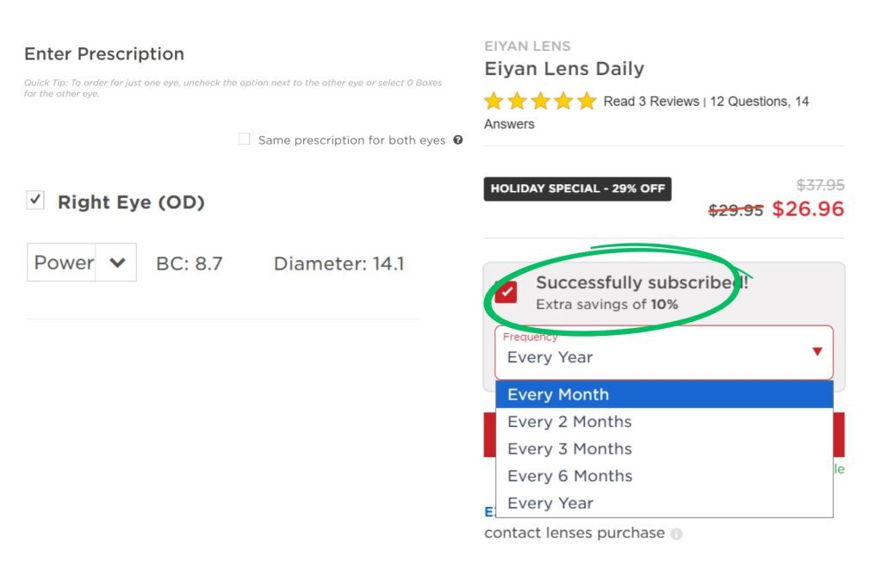Select Every Month frequency option

click(x=558, y=394)
